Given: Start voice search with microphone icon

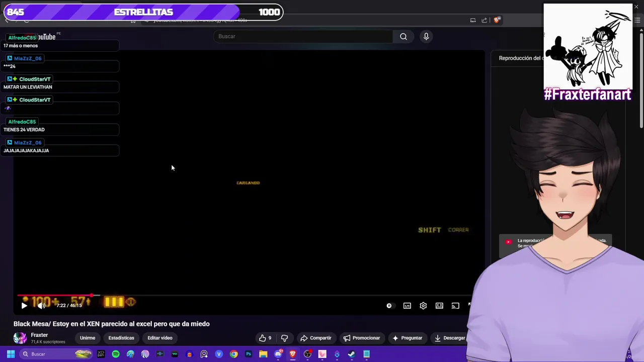Looking at the screenshot, I should (426, 36).
